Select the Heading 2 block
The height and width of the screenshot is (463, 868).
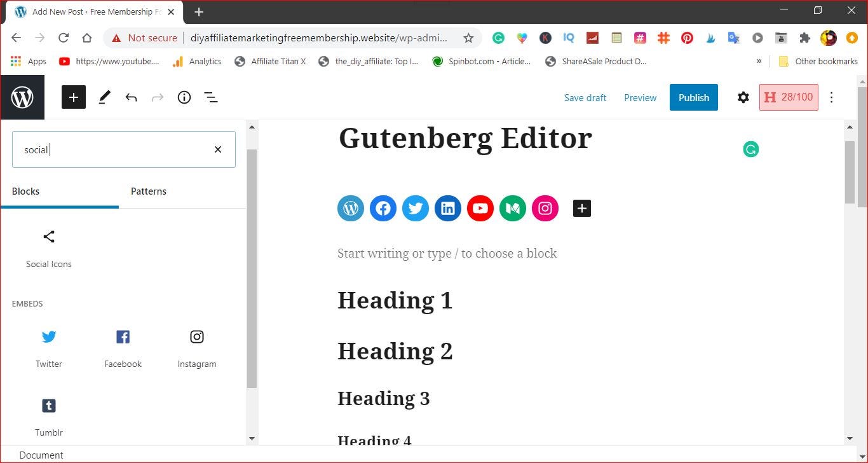coord(395,351)
